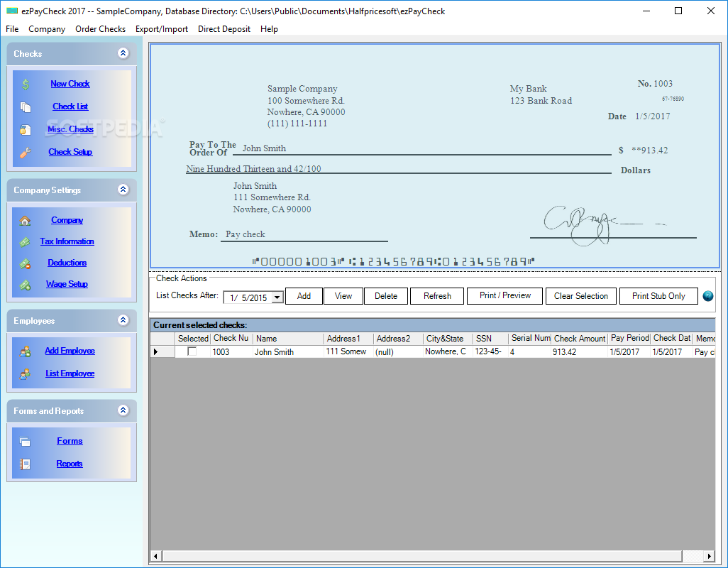Open the Wage Setup link
This screenshot has width=728, height=568.
coord(67,284)
